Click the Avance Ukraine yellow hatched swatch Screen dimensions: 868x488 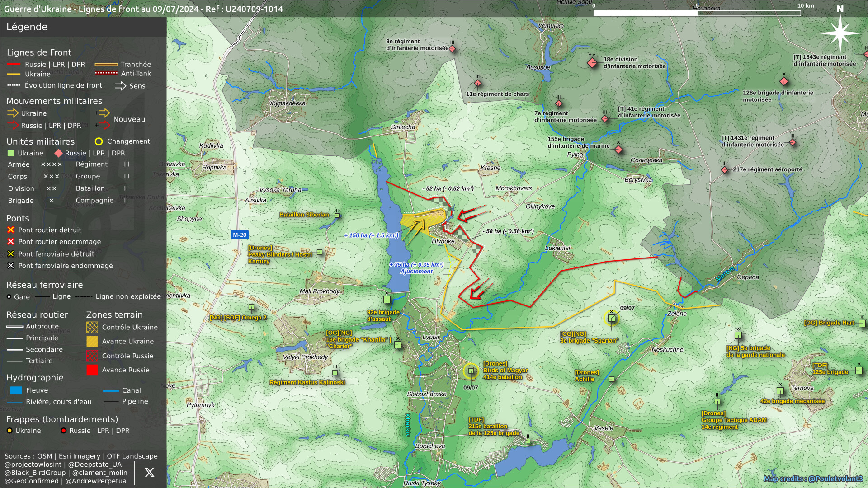[92, 342]
